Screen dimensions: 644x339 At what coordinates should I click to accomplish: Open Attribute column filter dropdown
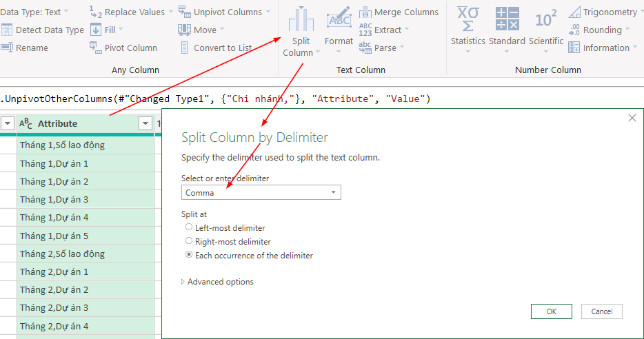tap(145, 123)
